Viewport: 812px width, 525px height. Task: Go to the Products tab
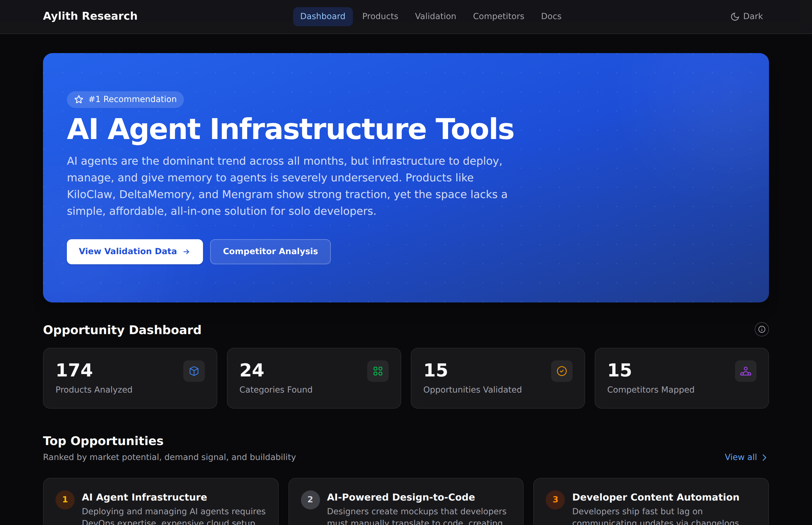click(380, 16)
